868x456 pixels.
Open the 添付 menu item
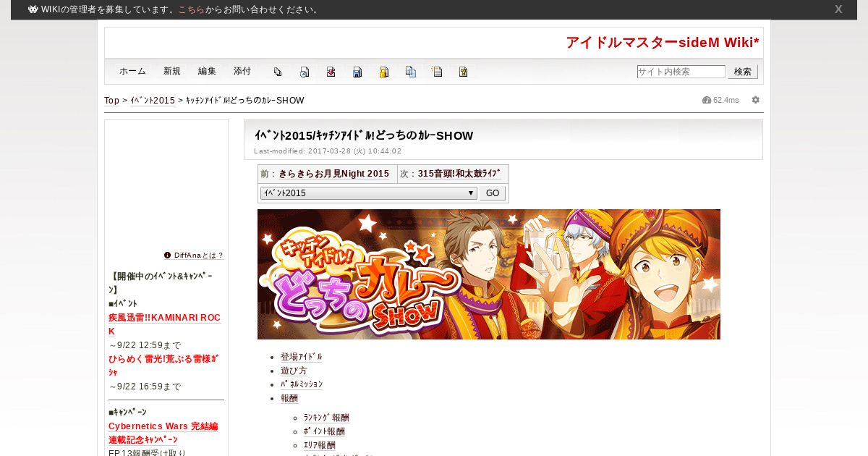tap(242, 71)
